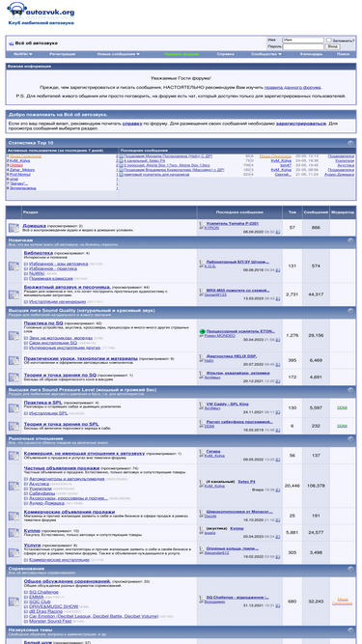Open user KvM_Kolya in active users list
The image size is (362, 644).
tap(19, 160)
